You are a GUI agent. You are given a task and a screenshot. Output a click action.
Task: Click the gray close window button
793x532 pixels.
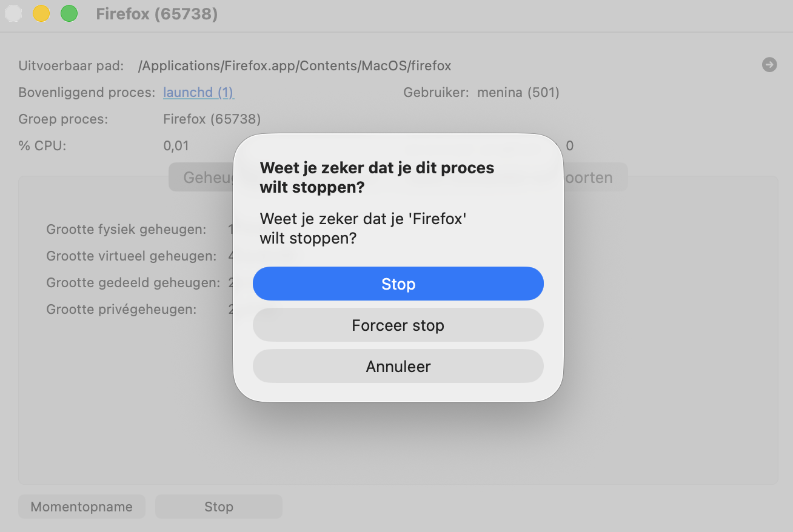click(13, 13)
